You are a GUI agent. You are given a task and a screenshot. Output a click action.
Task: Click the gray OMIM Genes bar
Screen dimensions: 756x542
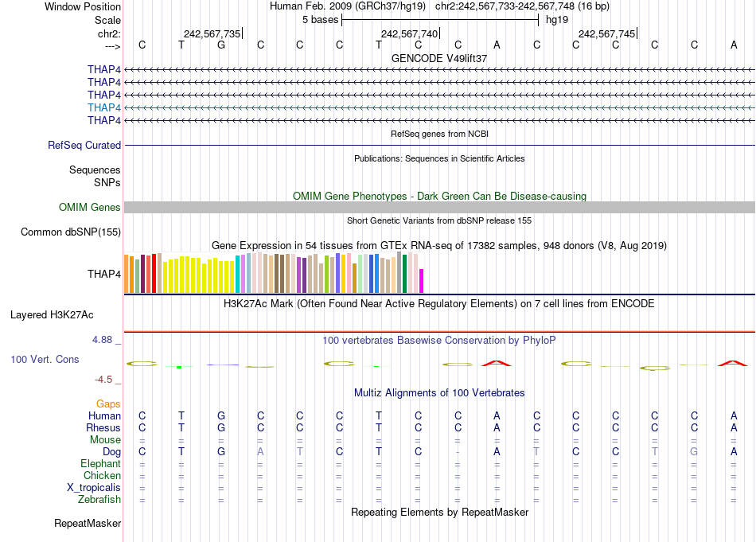(x=439, y=208)
